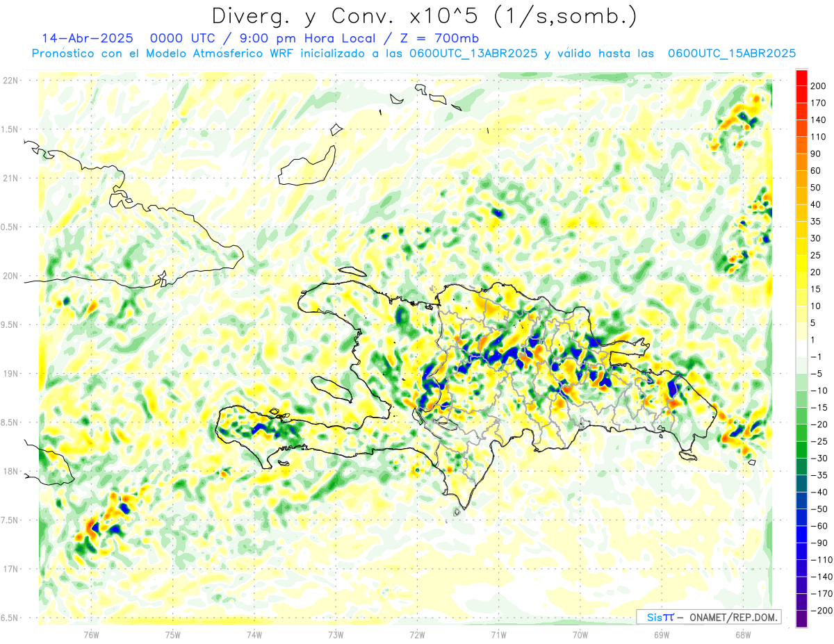The image size is (834, 644).
Task: Pick the white swatch between 1 and -1
Action: click(801, 348)
